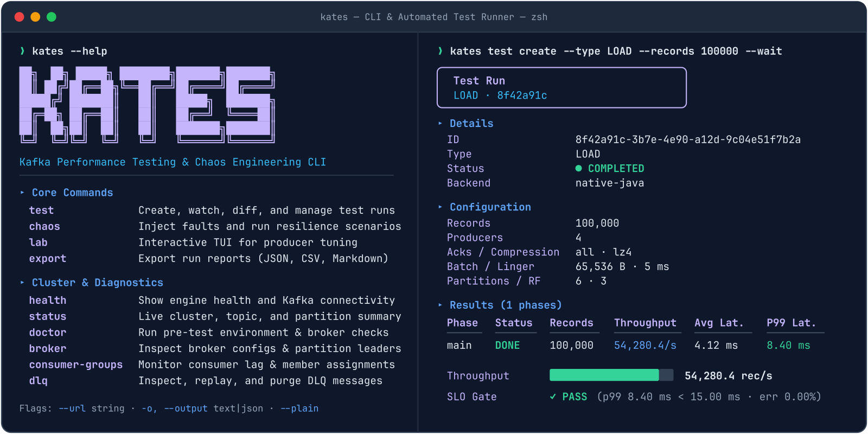Click the native-java backend value

tap(610, 183)
